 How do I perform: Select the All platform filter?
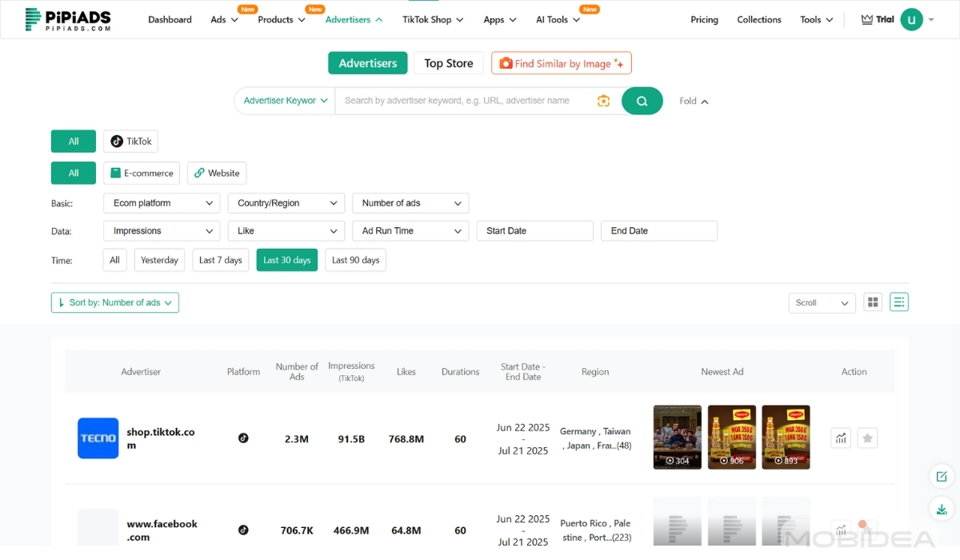74,142
